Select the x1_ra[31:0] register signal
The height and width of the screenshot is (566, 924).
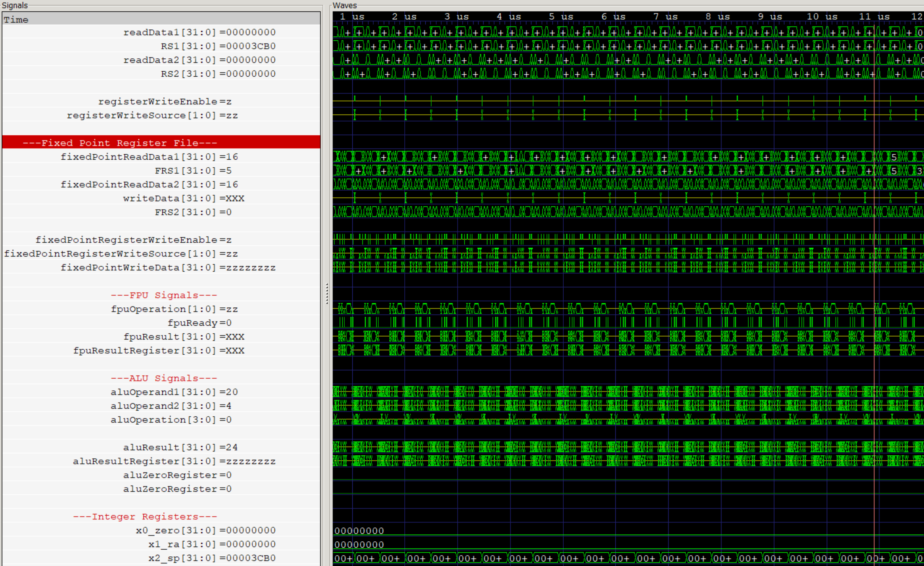point(161,544)
